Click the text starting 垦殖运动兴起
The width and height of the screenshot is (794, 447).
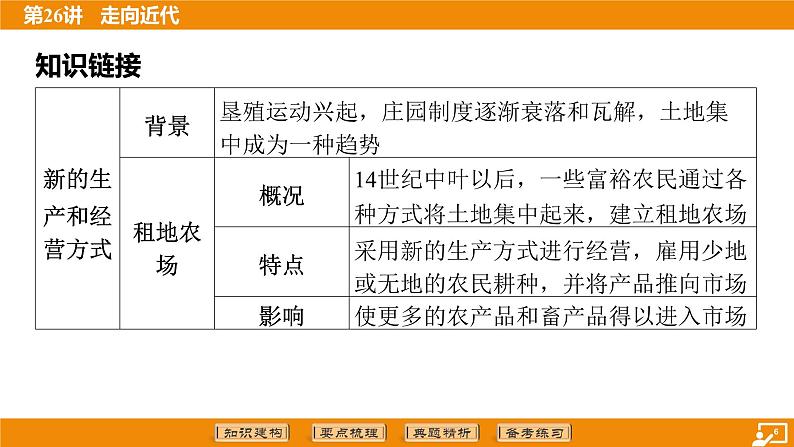click(x=474, y=129)
